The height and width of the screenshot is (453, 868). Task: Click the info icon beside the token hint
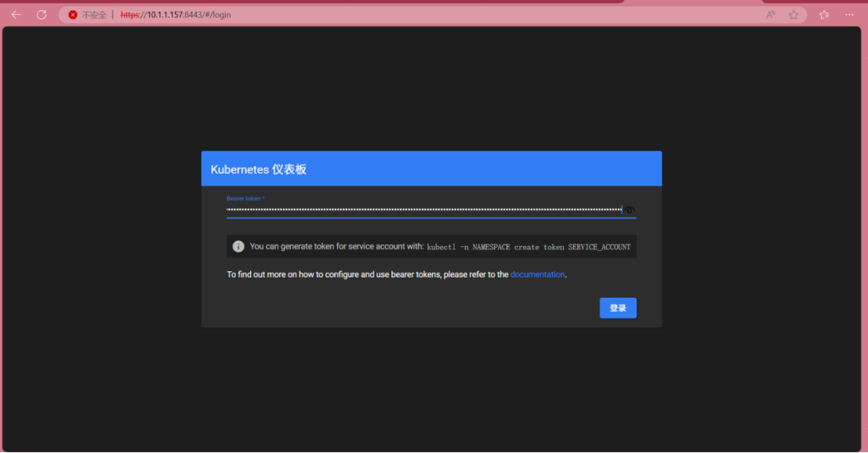point(238,246)
